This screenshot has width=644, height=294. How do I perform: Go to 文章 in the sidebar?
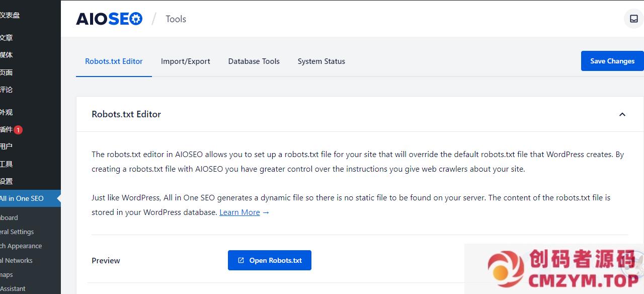[x=7, y=38]
